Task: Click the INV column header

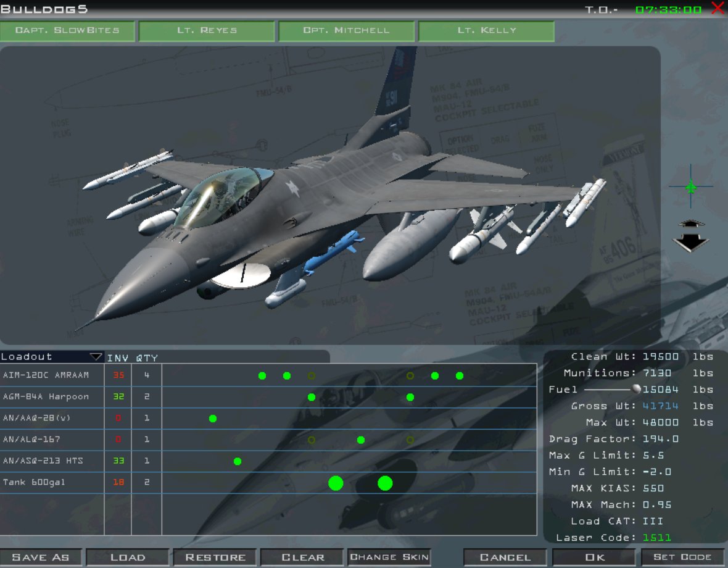Action: 117,358
